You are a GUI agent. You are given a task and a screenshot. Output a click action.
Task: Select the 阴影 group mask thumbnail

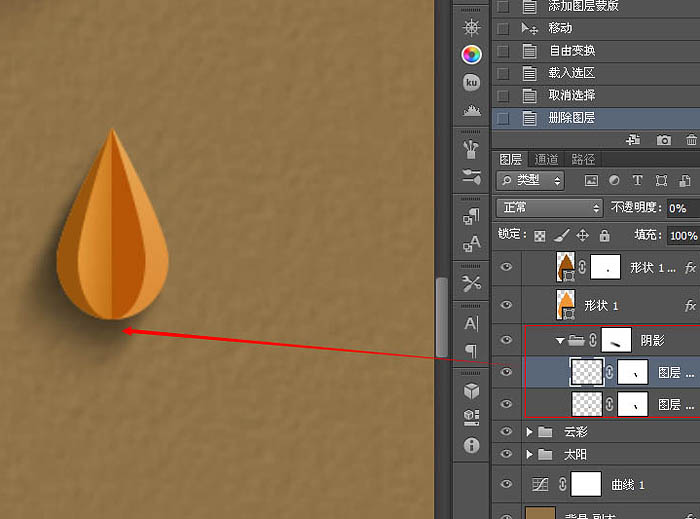pyautogui.click(x=616, y=340)
